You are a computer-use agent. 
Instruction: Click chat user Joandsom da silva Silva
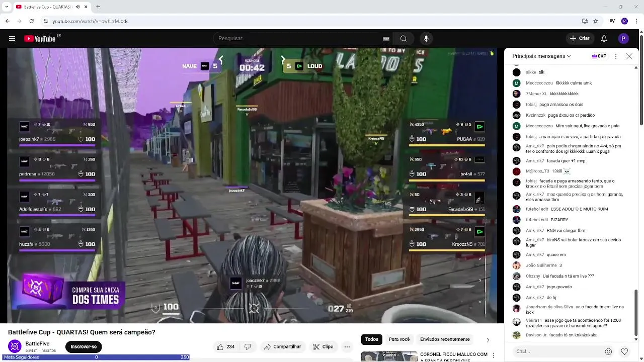point(549,307)
